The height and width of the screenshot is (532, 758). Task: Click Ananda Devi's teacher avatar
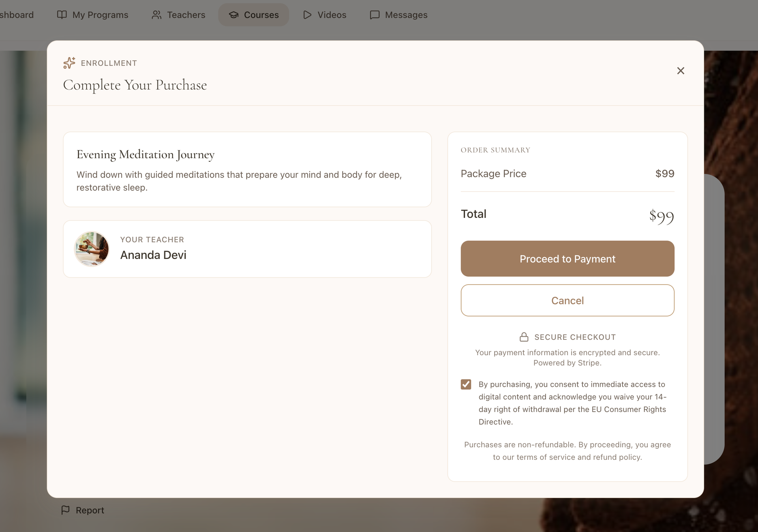92,249
